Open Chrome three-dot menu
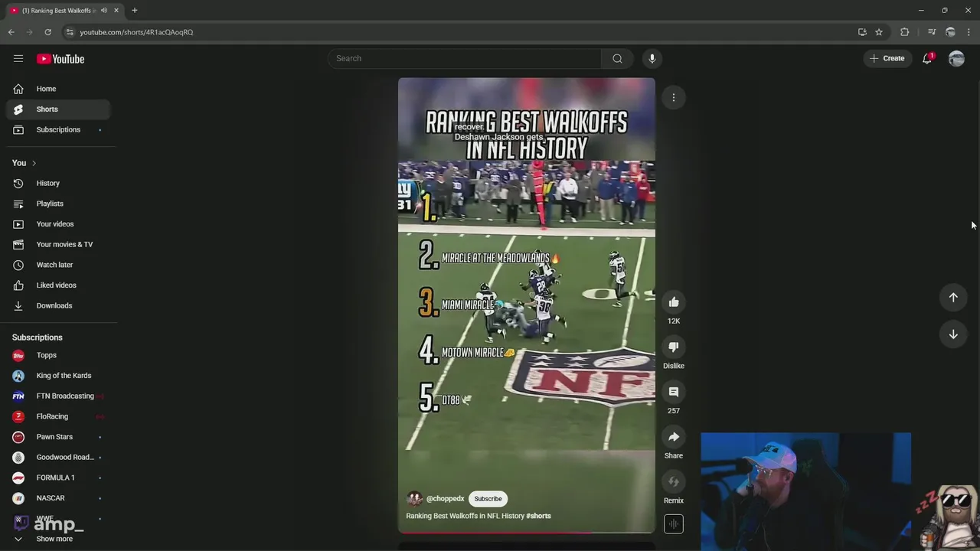 click(969, 32)
